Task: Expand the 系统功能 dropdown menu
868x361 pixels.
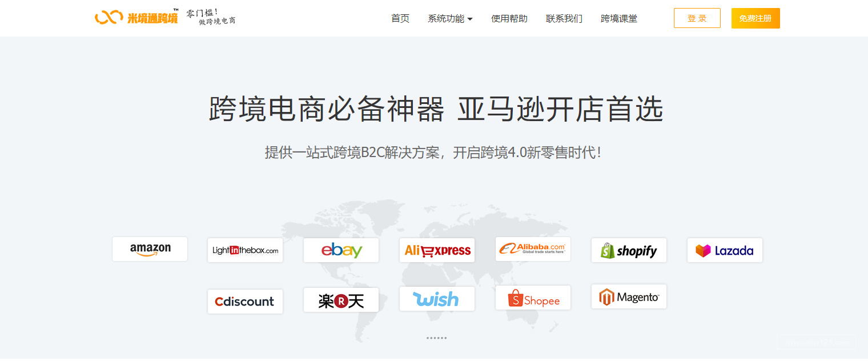Action: click(451, 18)
